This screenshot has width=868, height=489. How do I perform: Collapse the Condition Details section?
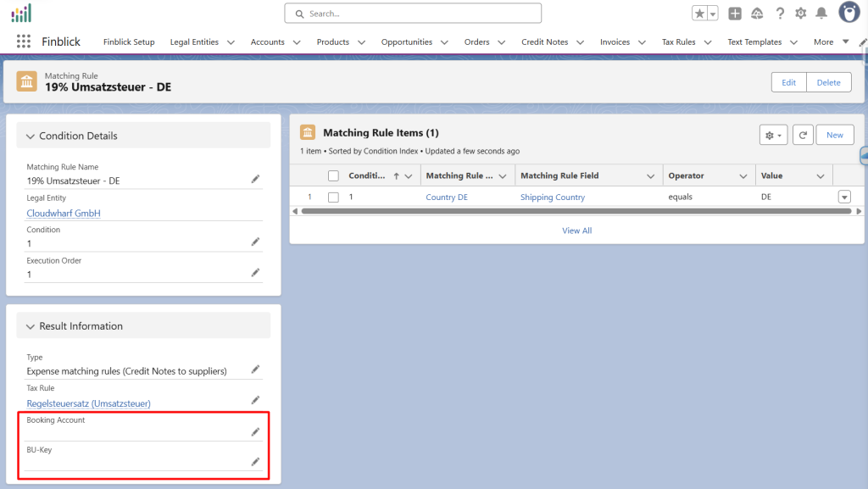[x=31, y=136]
